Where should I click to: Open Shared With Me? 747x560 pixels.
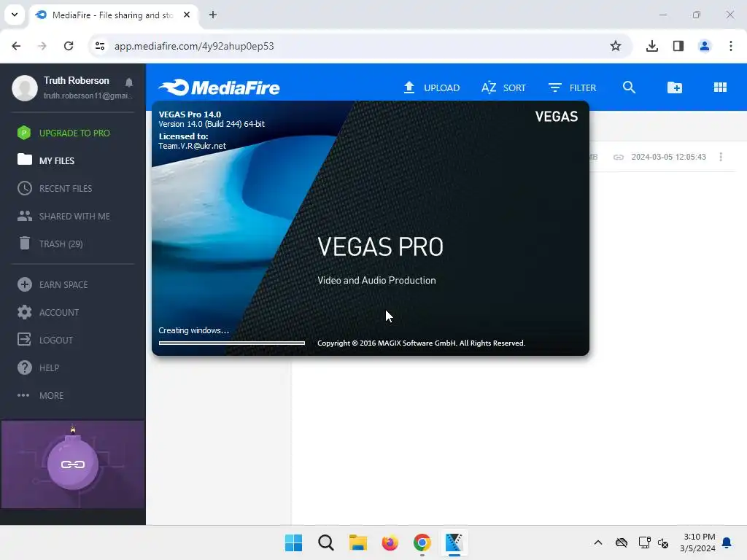click(x=63, y=216)
